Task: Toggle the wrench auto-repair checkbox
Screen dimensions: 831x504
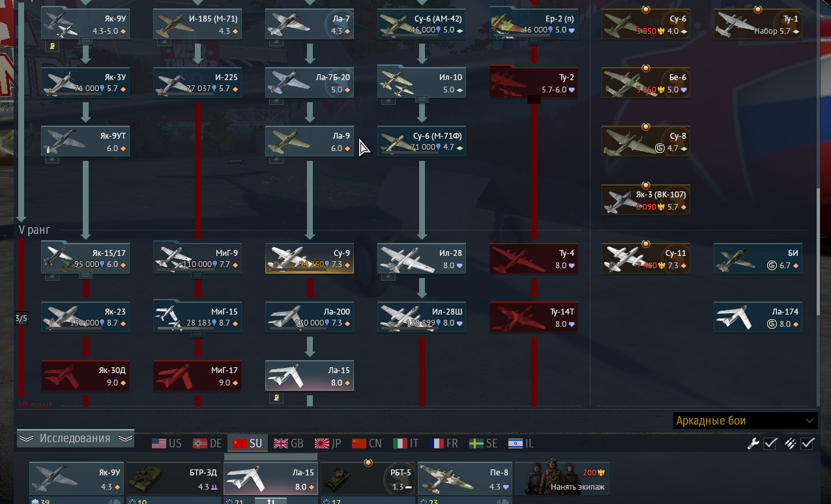Action: click(770, 443)
